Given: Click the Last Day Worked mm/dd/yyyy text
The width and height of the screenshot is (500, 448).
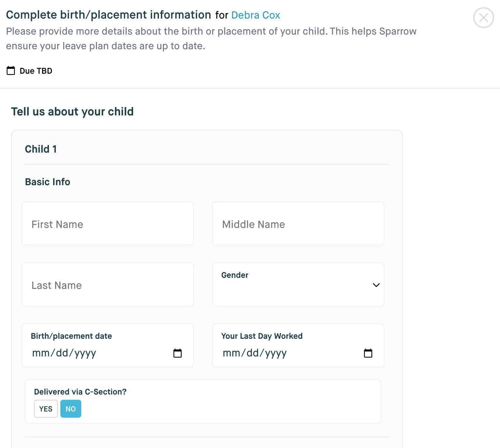Looking at the screenshot, I should click(255, 353).
